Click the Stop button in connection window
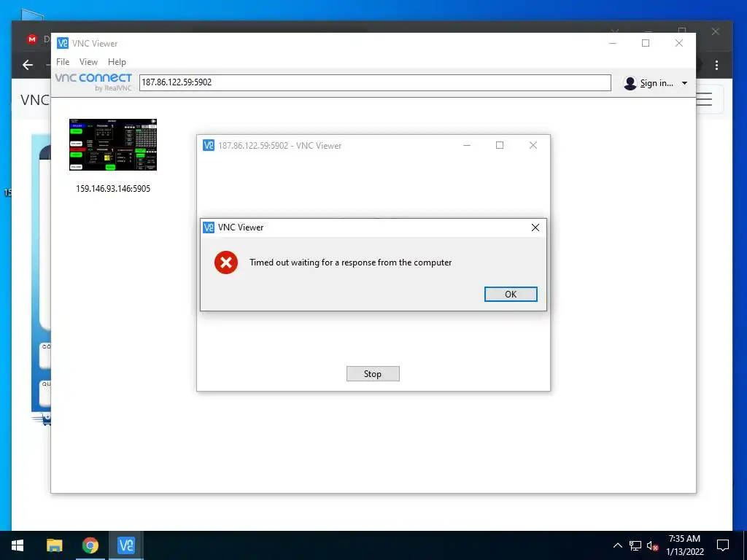The height and width of the screenshot is (560, 747). (x=373, y=374)
